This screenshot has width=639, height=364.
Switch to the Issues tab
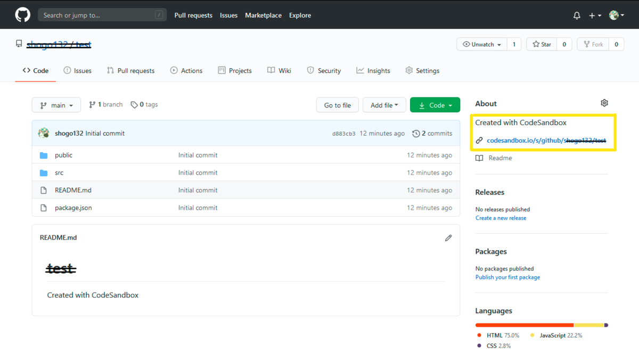(x=78, y=70)
